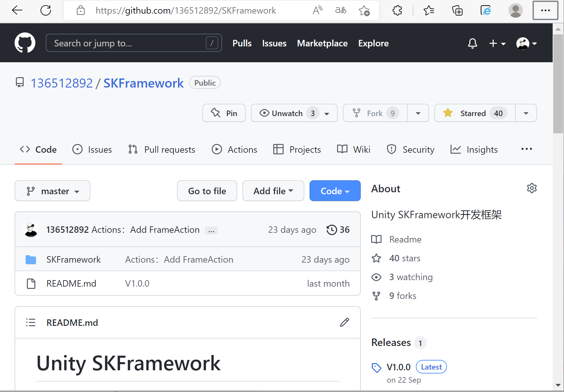Open SKFramework folder name link

click(74, 259)
